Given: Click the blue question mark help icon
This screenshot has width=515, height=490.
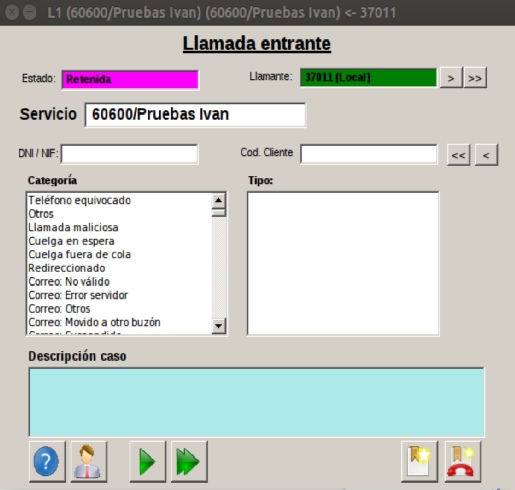Looking at the screenshot, I should [x=47, y=461].
